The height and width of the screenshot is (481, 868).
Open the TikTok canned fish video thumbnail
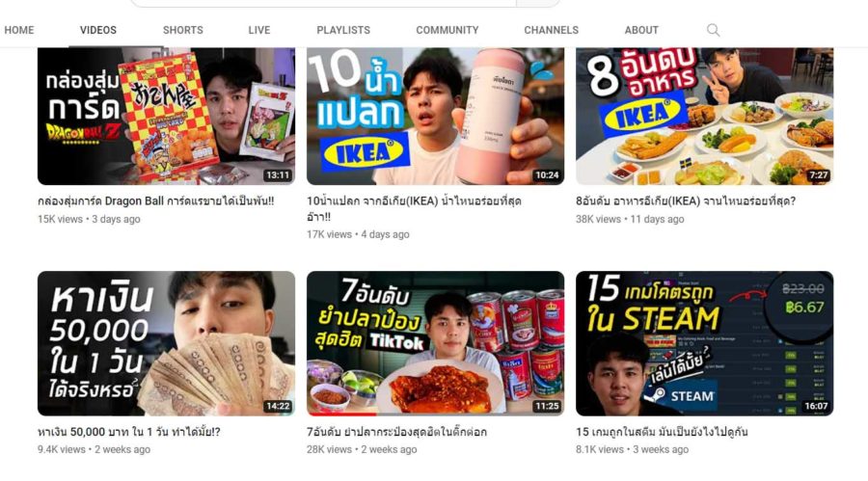(435, 343)
